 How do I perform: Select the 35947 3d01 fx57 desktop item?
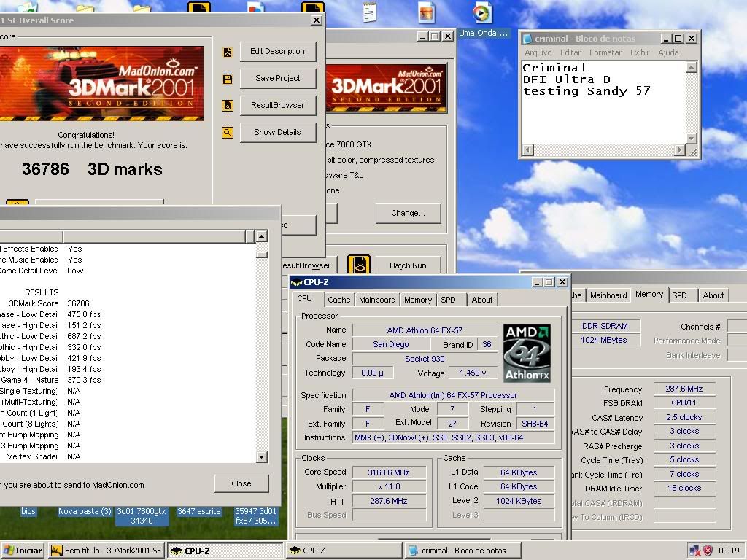[256, 516]
